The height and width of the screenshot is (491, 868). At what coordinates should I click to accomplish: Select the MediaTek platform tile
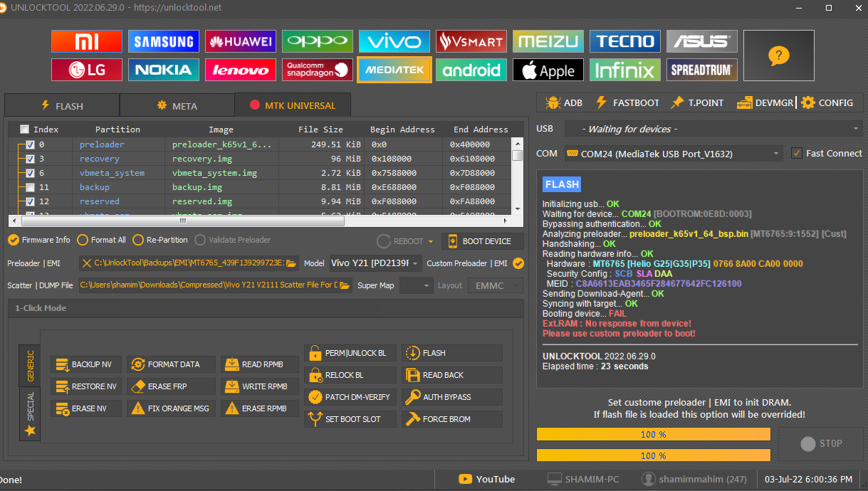394,70
